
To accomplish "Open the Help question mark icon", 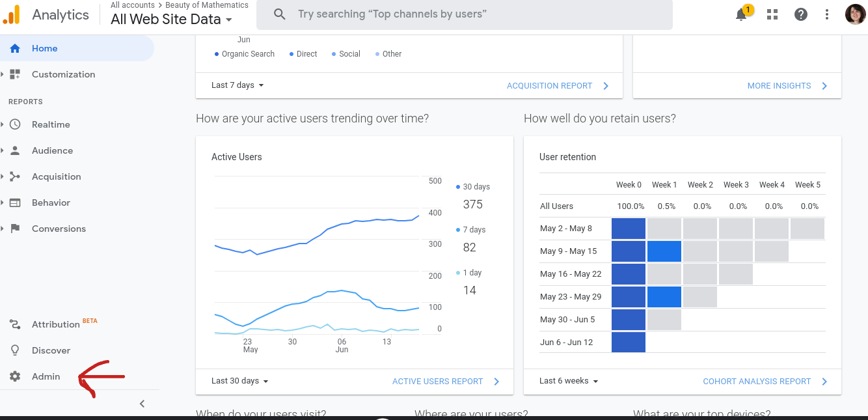I will pos(801,14).
